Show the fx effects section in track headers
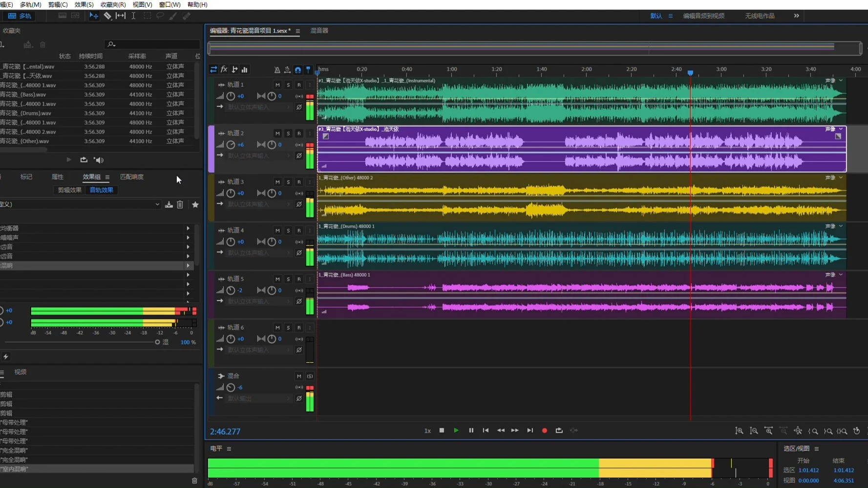868x488 pixels. coord(224,69)
